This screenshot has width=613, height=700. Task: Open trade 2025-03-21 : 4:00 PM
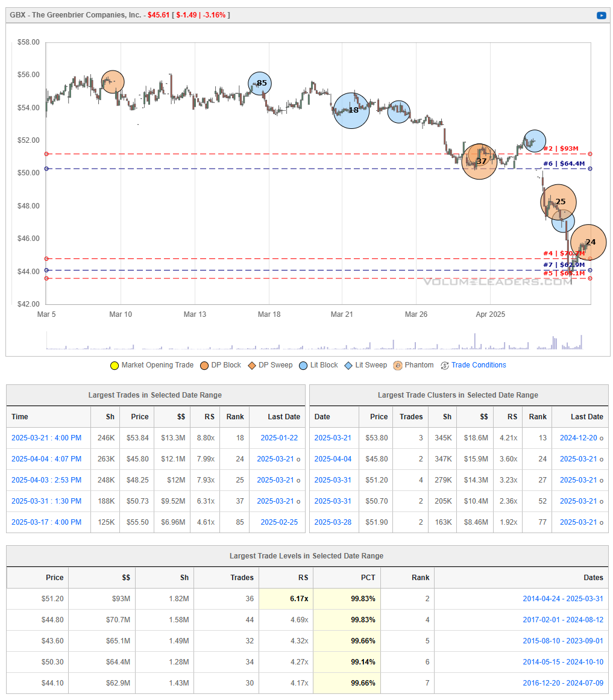(x=46, y=438)
